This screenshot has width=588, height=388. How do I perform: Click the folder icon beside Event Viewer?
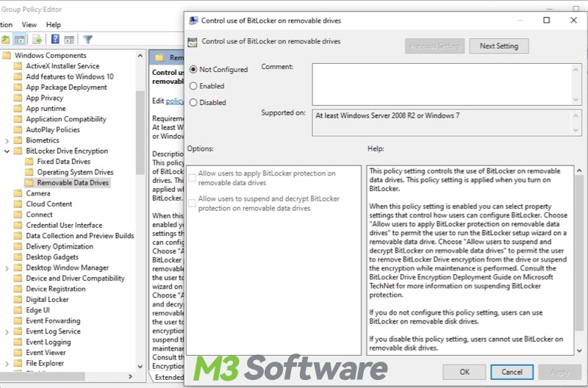[x=18, y=353]
